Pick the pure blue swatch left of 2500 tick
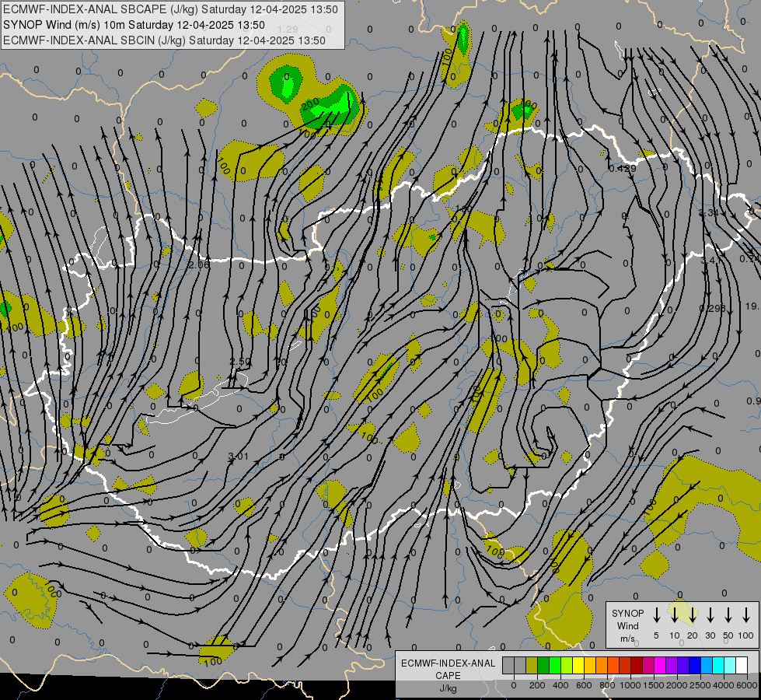Image resolution: width=761 pixels, height=700 pixels. (x=694, y=665)
